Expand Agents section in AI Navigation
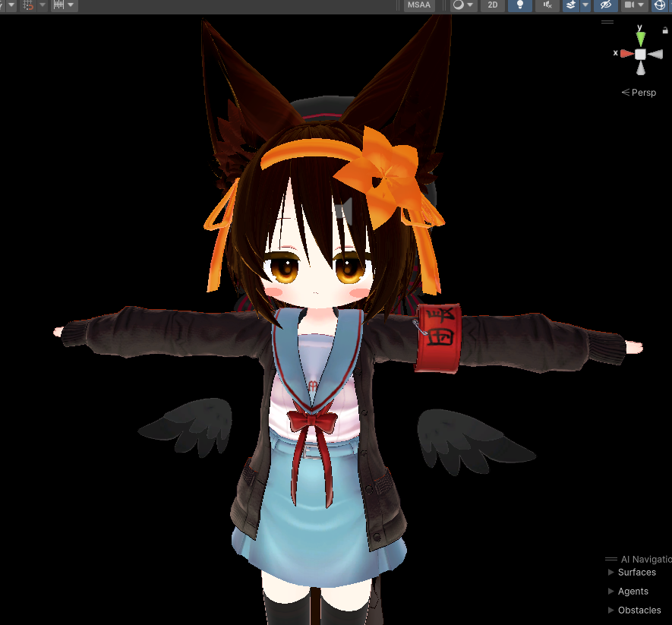This screenshot has width=672, height=625. [x=611, y=591]
